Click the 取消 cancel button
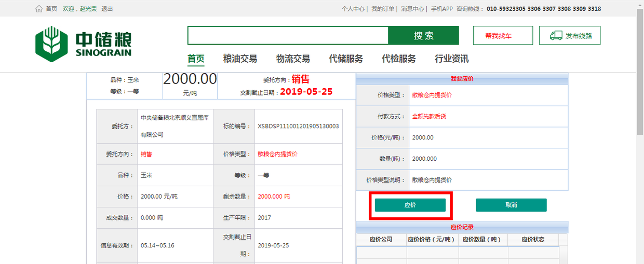 (x=511, y=205)
